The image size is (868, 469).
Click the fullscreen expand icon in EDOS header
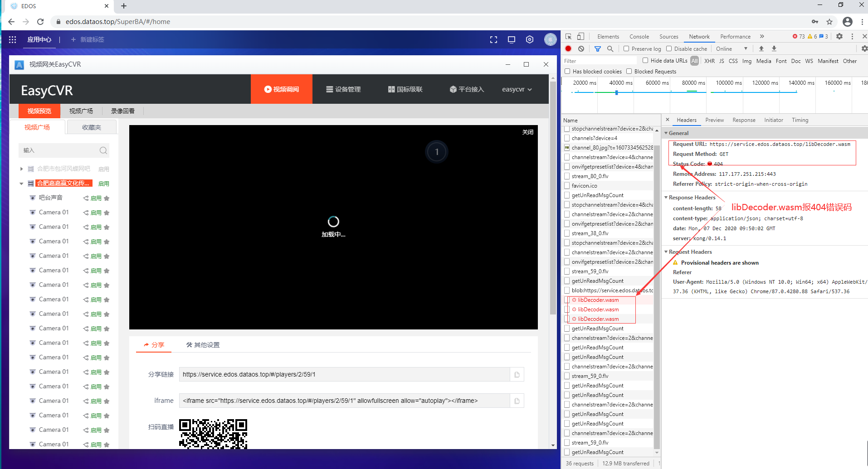493,40
